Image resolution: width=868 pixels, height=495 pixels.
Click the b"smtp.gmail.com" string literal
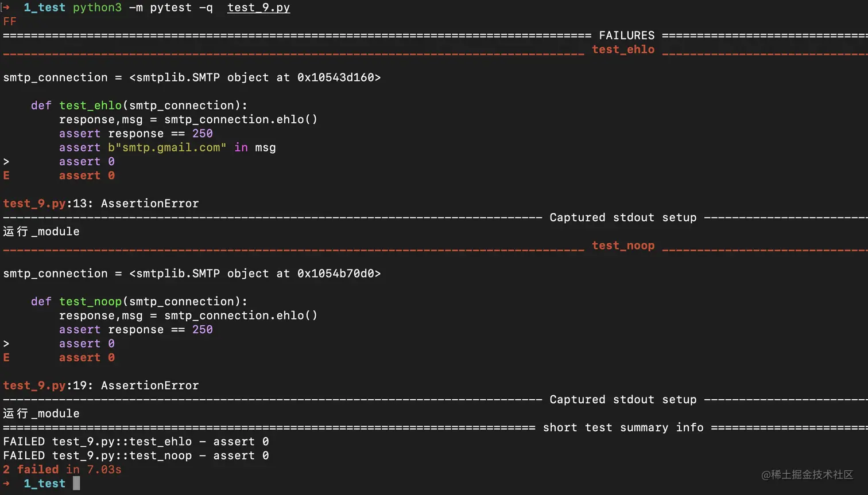167,148
